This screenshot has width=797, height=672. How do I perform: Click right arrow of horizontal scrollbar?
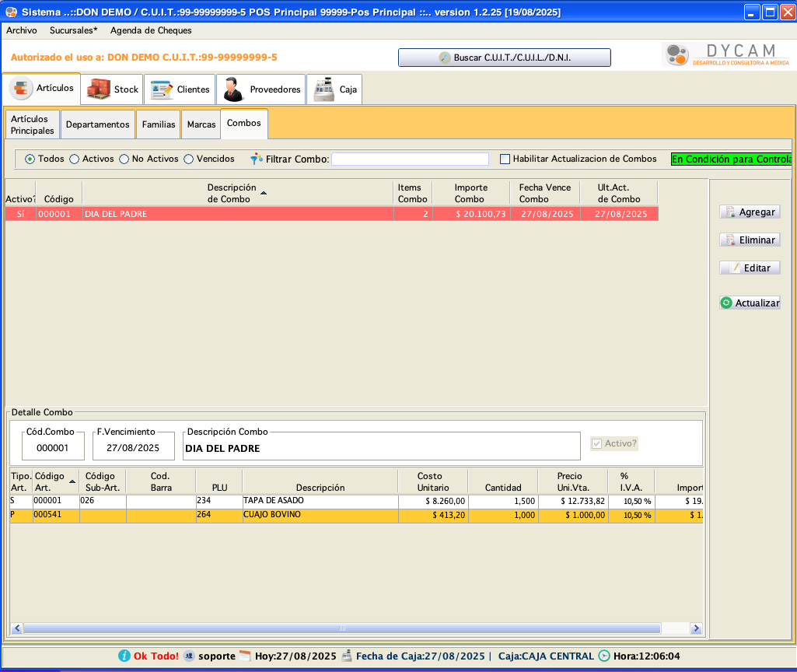point(696,628)
